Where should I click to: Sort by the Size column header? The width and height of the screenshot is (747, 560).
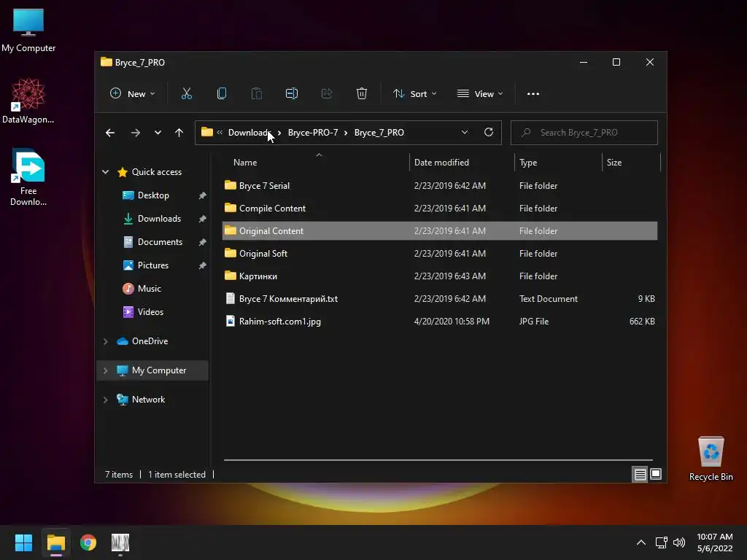(631, 163)
